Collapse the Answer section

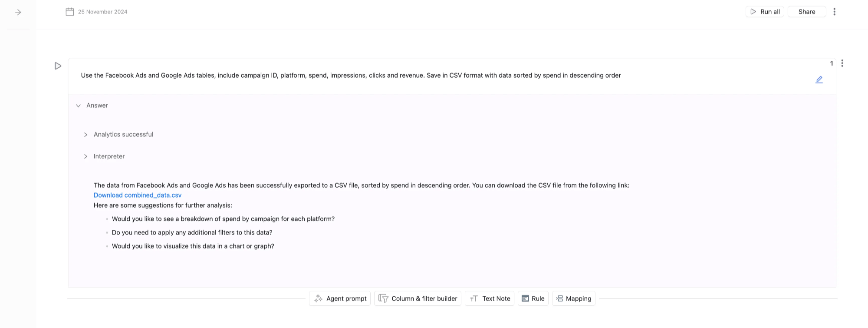click(79, 106)
